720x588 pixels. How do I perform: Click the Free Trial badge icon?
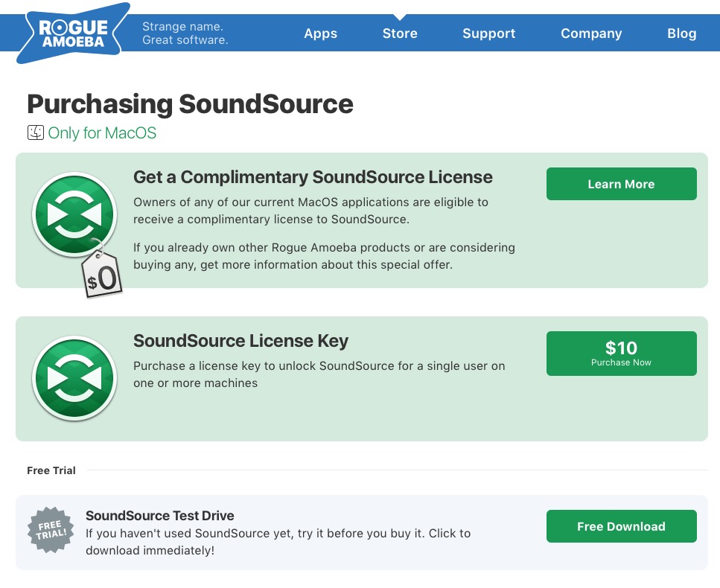51,530
